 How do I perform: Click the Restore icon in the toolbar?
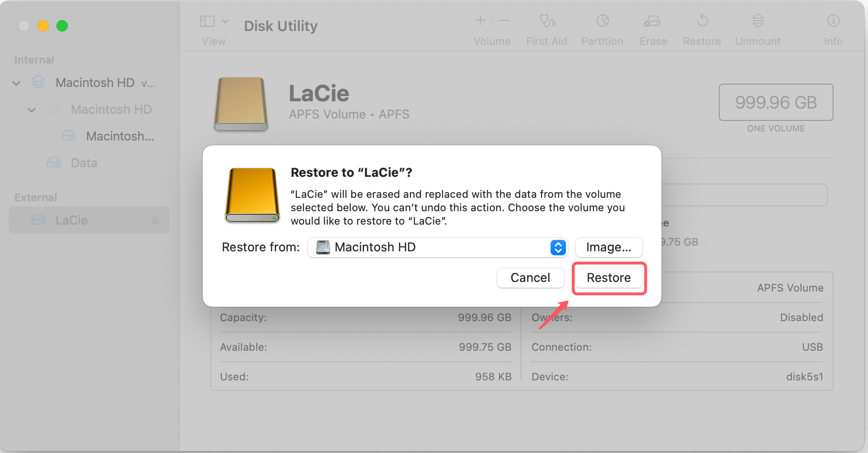[702, 28]
